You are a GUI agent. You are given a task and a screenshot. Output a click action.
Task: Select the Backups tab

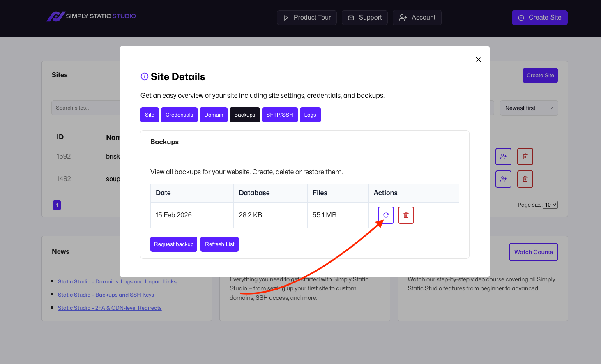[x=245, y=115]
